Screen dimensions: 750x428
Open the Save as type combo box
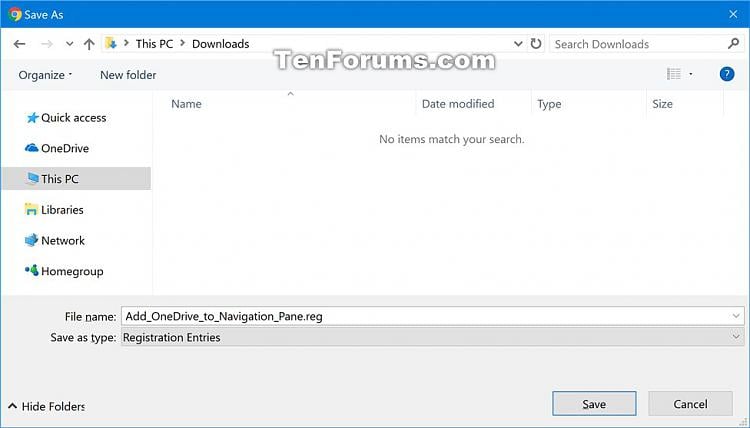click(x=432, y=337)
